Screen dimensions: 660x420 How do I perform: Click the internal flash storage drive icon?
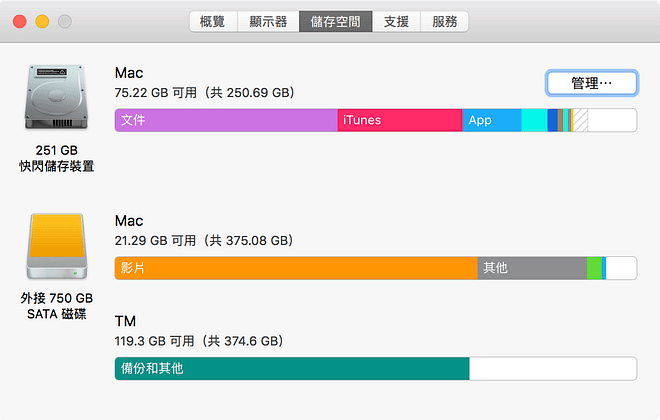point(57,102)
